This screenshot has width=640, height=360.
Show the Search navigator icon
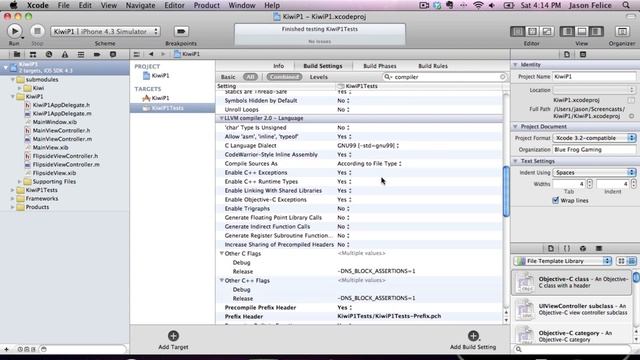pyautogui.click(x=49, y=54)
